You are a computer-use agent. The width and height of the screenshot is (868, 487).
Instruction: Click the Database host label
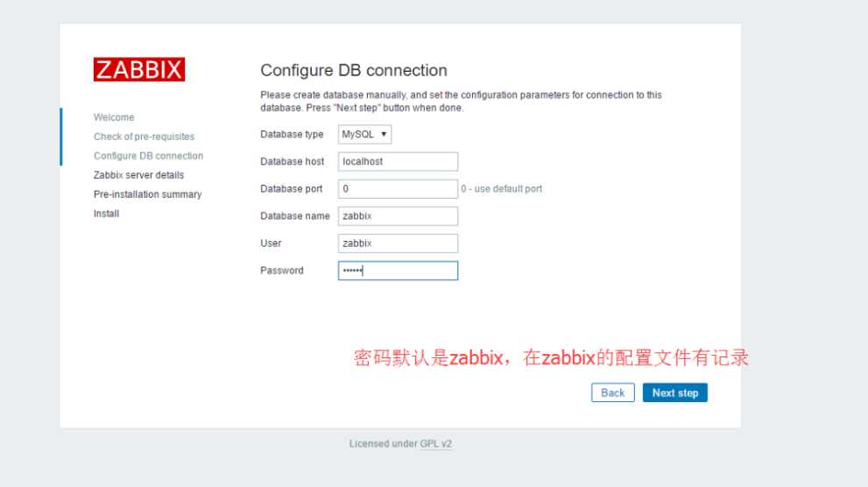click(x=293, y=161)
